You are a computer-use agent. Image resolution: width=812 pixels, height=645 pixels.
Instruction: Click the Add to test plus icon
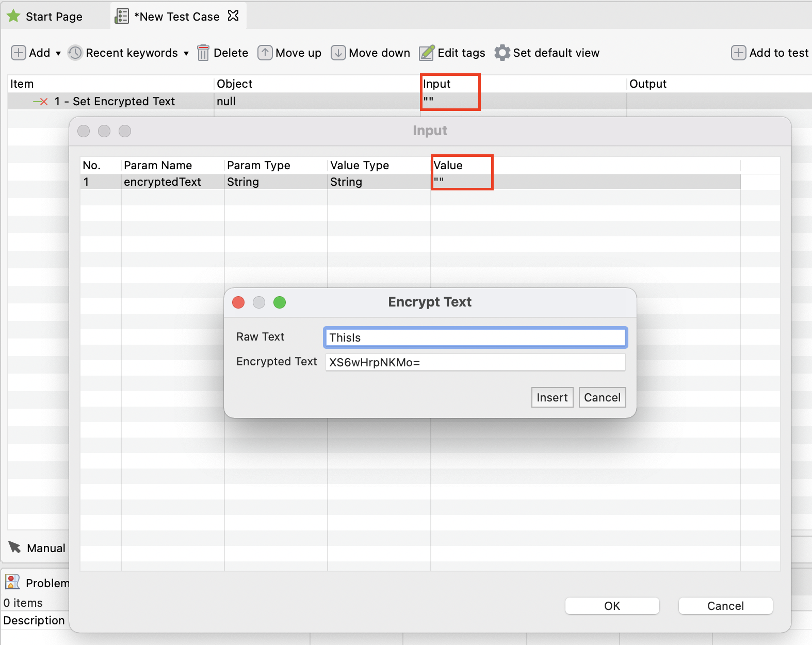pyautogui.click(x=738, y=53)
